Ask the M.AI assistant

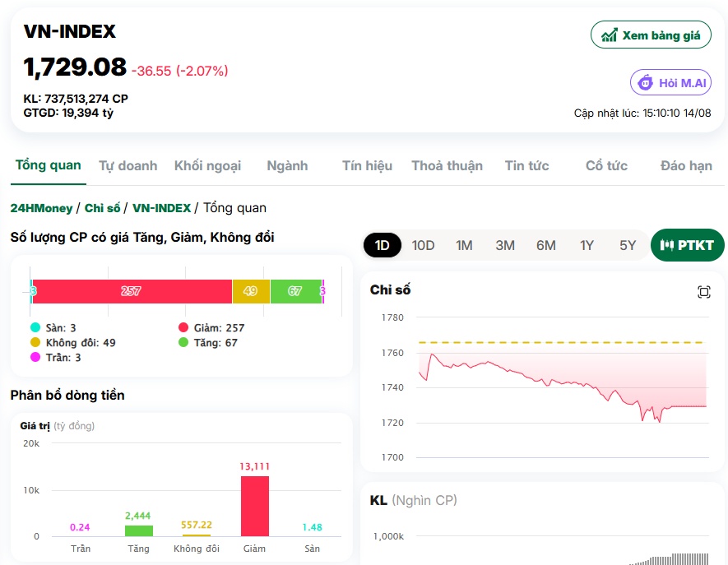point(670,82)
